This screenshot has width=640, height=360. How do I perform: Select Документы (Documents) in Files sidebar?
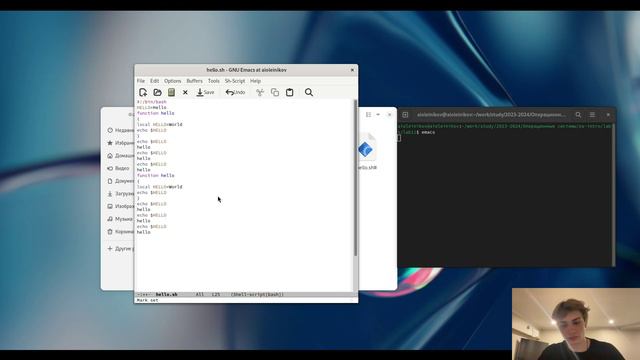[x=121, y=181]
